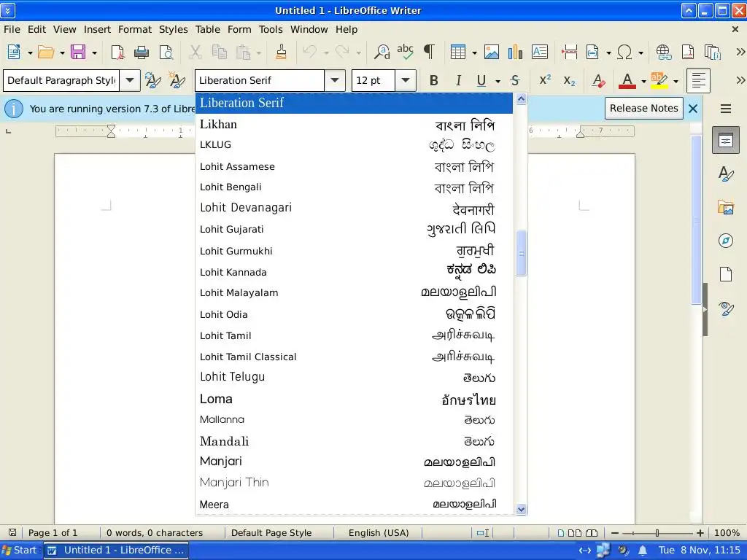Open the font color dropdown arrow
Viewport: 747px width, 560px height.
(x=643, y=81)
